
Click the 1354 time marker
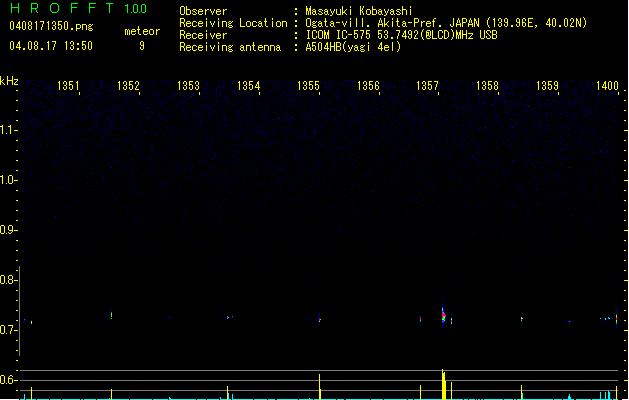248,85
